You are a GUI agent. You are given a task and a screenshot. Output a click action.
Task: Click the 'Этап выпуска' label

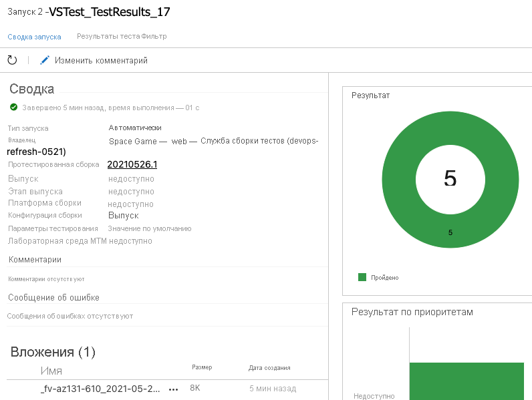click(35, 192)
